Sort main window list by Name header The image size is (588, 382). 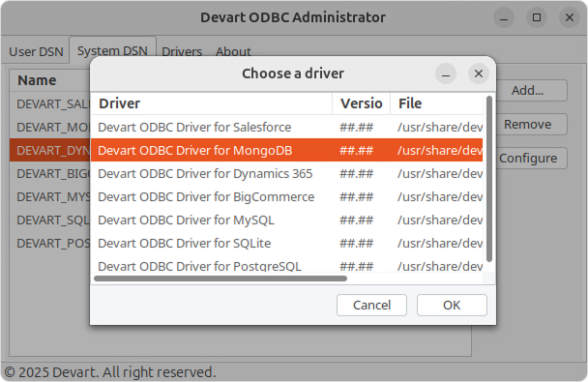[50, 80]
